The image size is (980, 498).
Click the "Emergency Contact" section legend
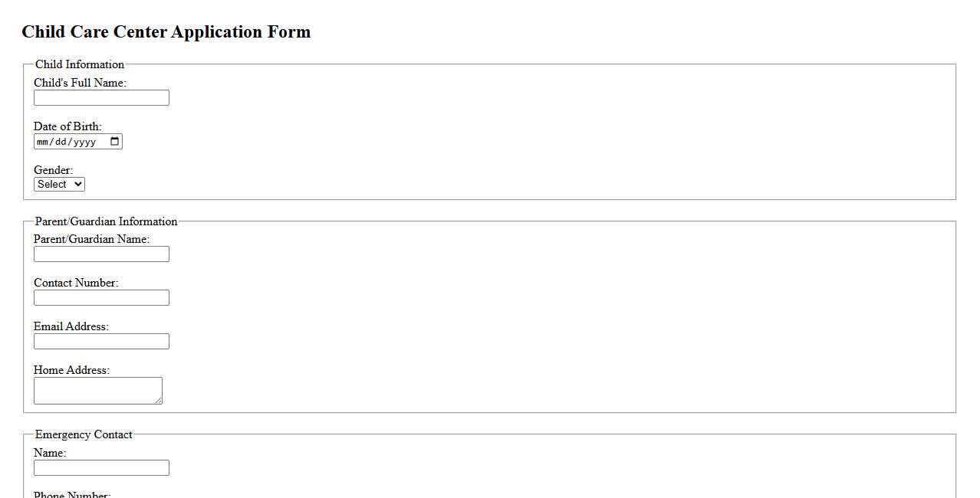click(x=84, y=434)
